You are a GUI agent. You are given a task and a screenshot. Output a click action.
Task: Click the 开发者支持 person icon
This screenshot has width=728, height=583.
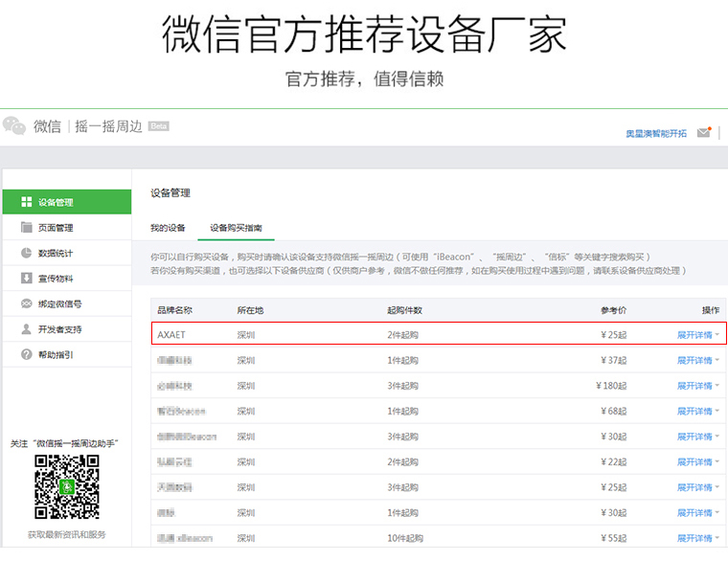point(27,329)
